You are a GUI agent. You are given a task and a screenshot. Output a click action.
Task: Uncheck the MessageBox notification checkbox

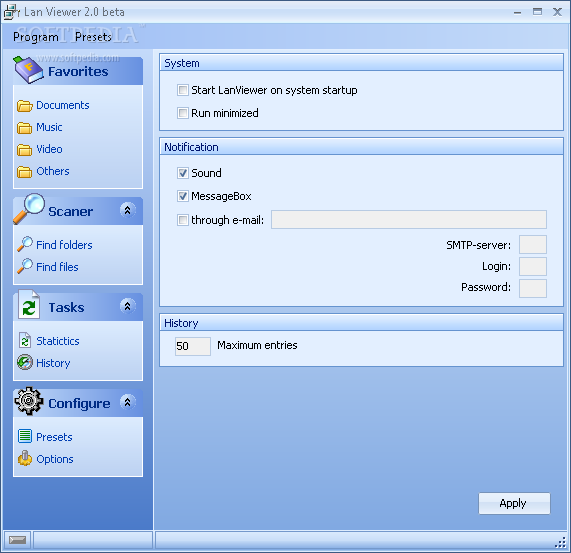click(182, 196)
